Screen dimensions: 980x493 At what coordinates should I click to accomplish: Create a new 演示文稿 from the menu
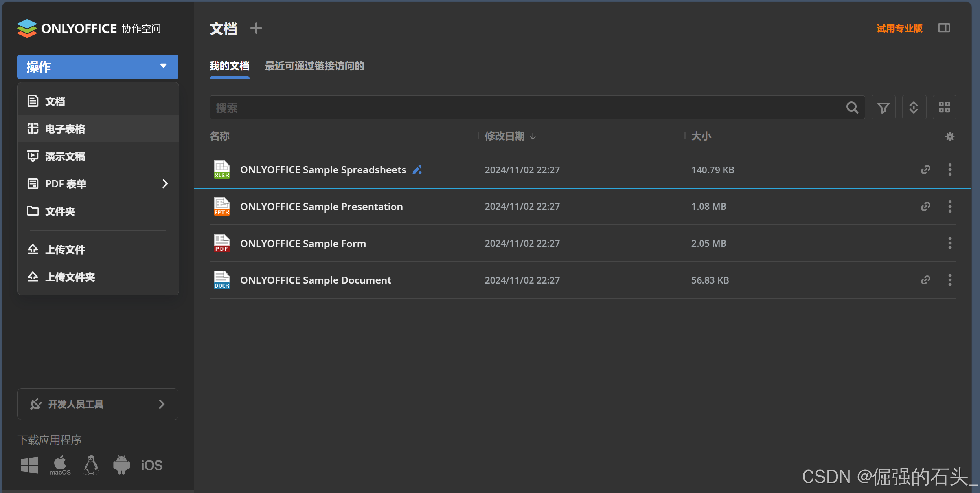(98, 156)
